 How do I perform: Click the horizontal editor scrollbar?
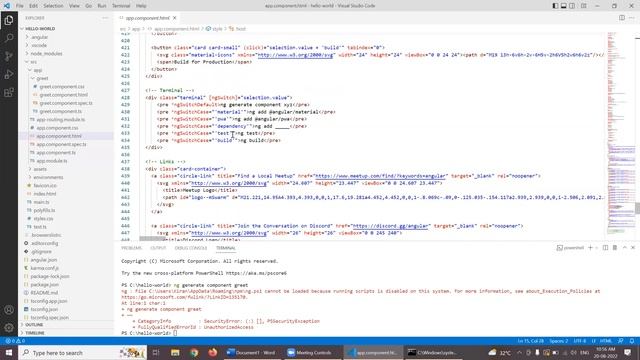coord(153,238)
